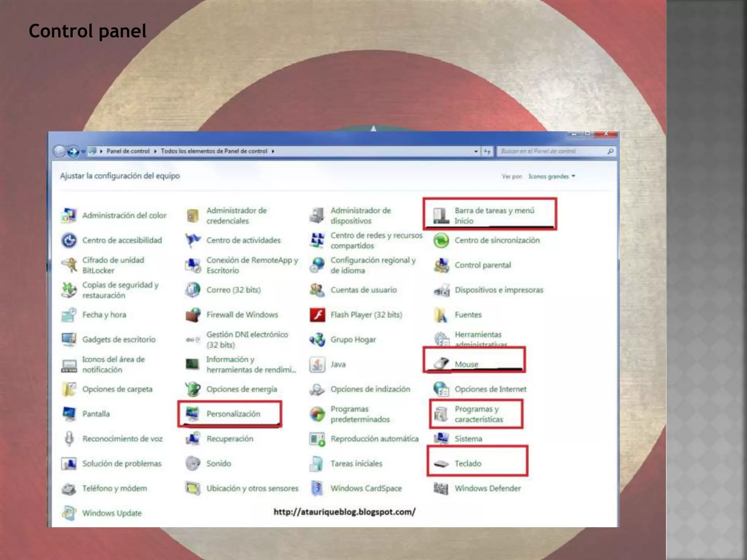Open the Windows Defender icon
The image size is (747, 560).
[x=441, y=488]
